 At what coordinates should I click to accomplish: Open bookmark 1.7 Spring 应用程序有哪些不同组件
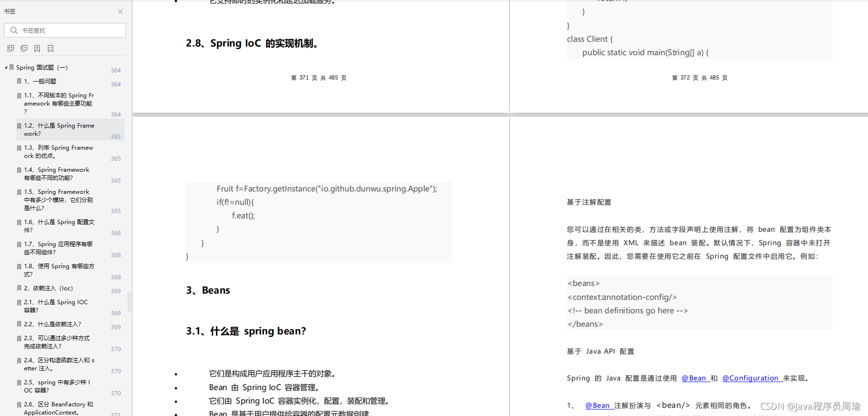click(58, 248)
